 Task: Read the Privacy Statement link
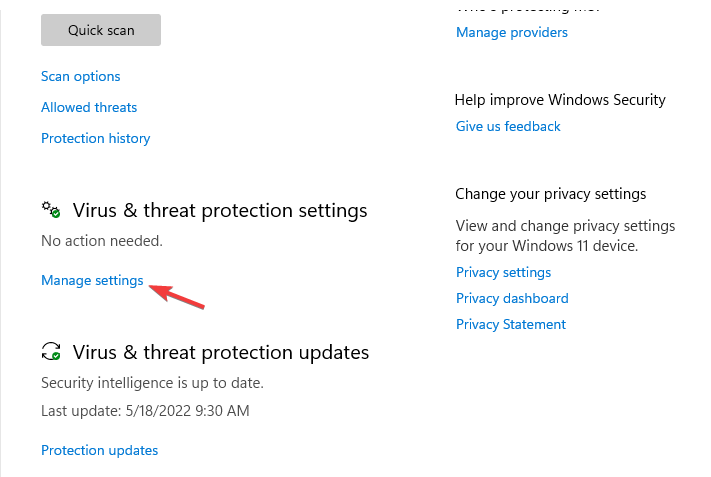(x=511, y=325)
